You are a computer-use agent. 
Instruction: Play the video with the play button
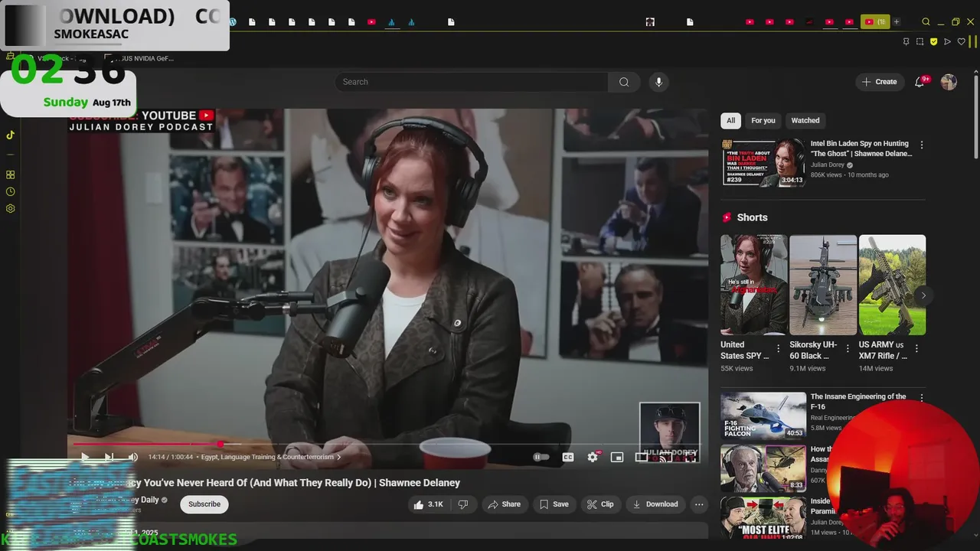[85, 457]
